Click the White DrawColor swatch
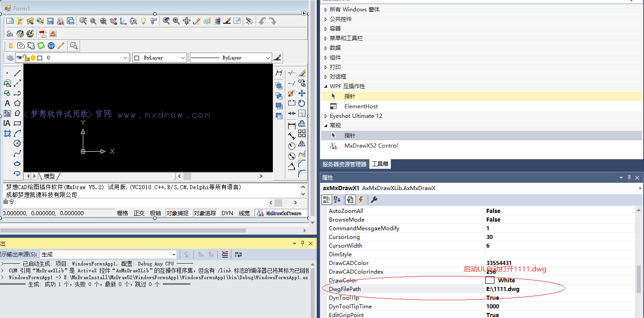The height and width of the screenshot is (318, 644). 490,280
